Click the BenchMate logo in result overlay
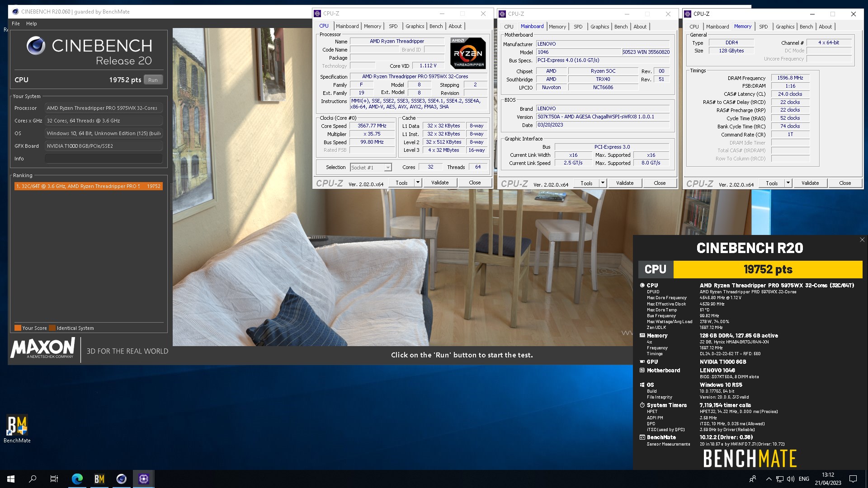 coord(750,458)
